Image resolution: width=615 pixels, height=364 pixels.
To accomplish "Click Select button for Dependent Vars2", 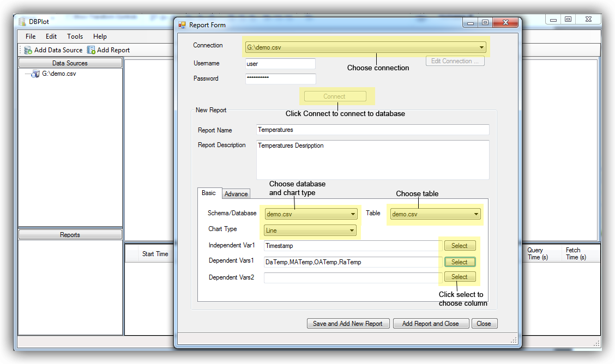I will coord(459,277).
